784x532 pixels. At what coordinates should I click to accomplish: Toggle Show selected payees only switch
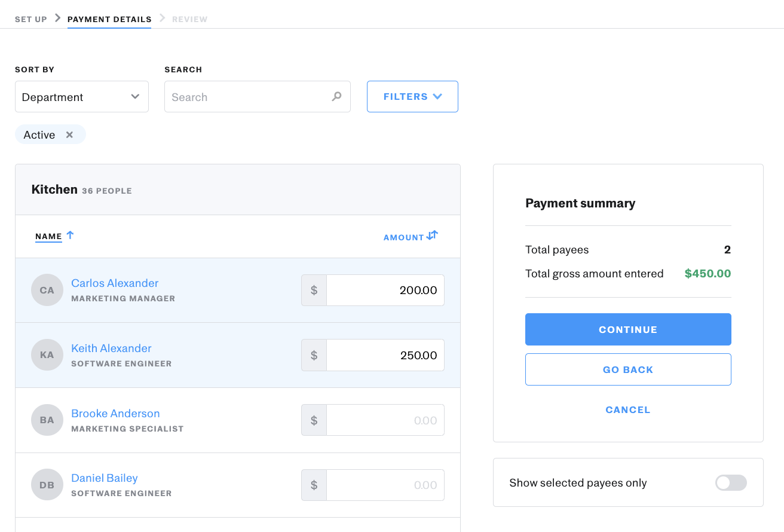[731, 483]
